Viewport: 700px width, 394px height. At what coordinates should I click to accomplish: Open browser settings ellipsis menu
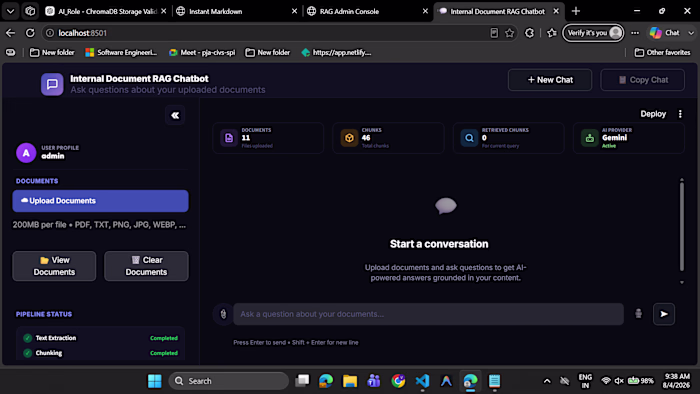click(635, 33)
